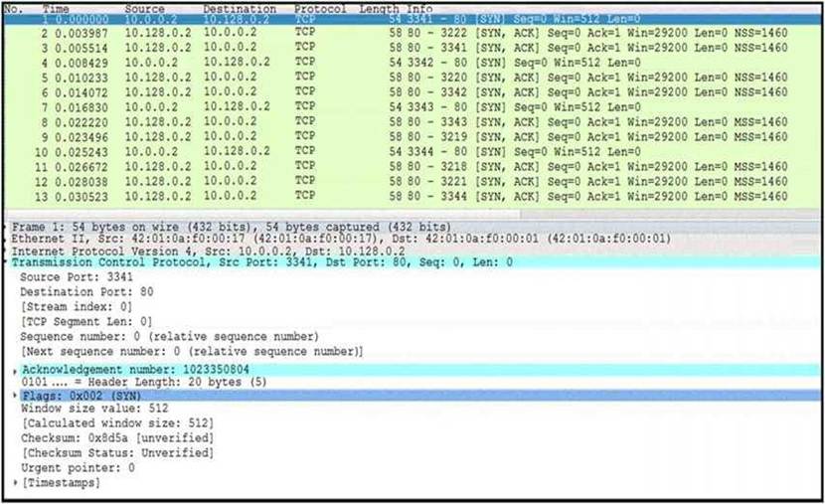
Task: Select packet number 1 SYN row
Action: pyautogui.click(x=398, y=19)
